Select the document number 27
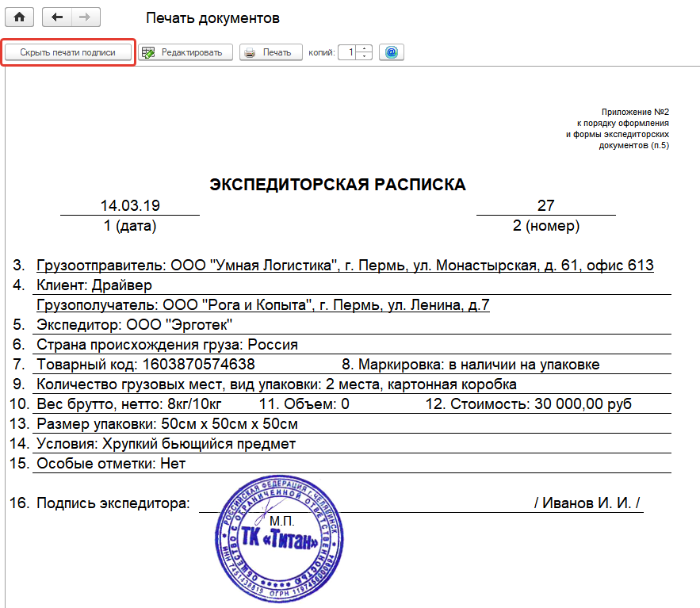Viewport: 700px width, 608px height. point(546,205)
